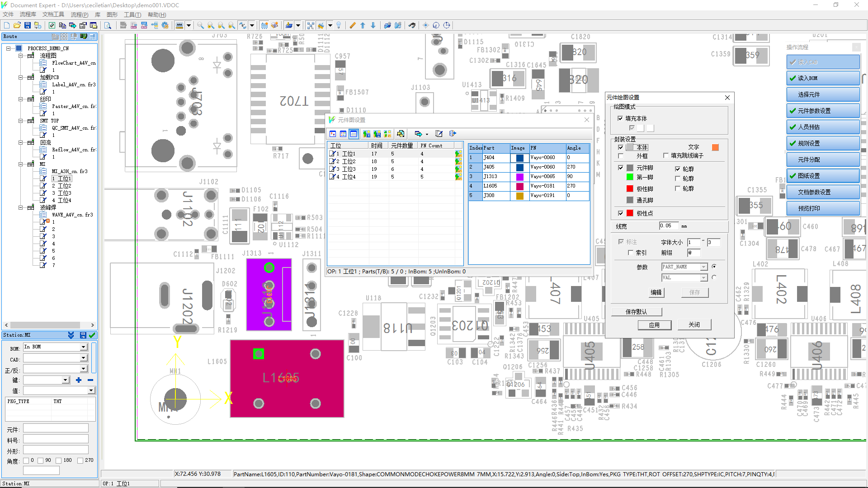Open the 文档工具 menu
This screenshot has height=488, width=868.
pyautogui.click(x=53, y=14)
